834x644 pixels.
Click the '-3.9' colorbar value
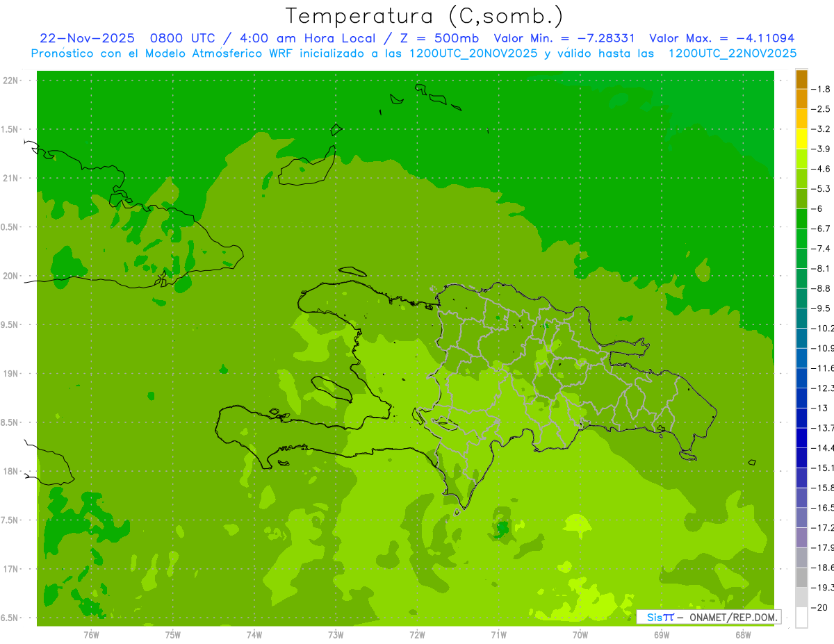pos(821,149)
